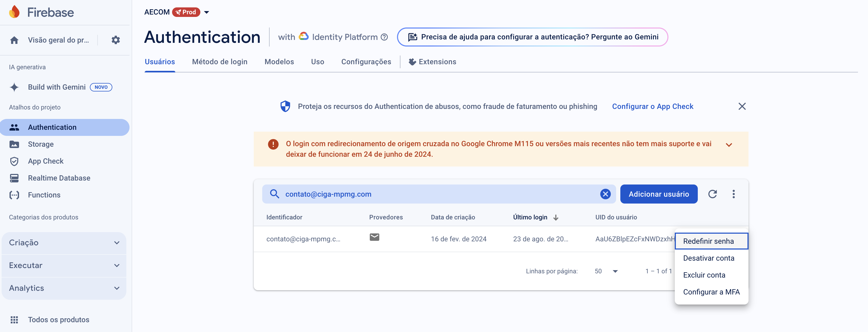Click the Identity Platform help icon
The height and width of the screenshot is (332, 868).
[x=384, y=37]
